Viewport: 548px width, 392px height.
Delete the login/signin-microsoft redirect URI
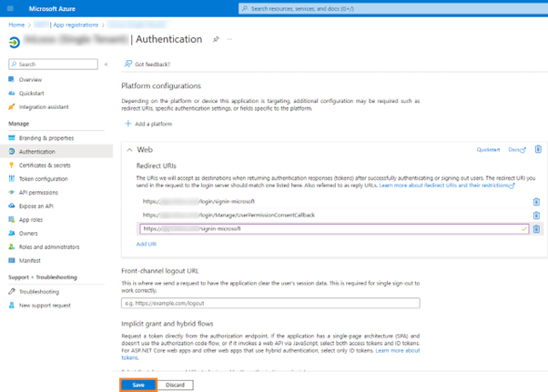click(x=536, y=201)
